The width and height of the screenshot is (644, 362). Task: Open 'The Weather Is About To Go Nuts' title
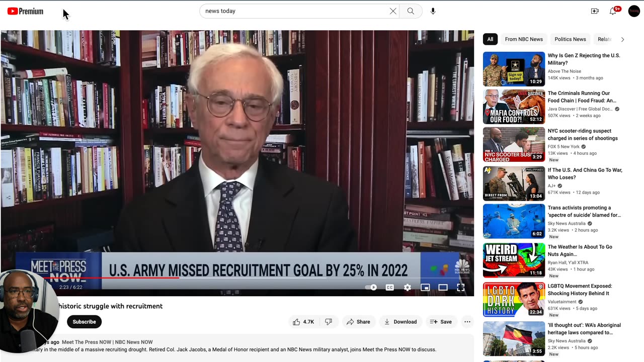580,250
